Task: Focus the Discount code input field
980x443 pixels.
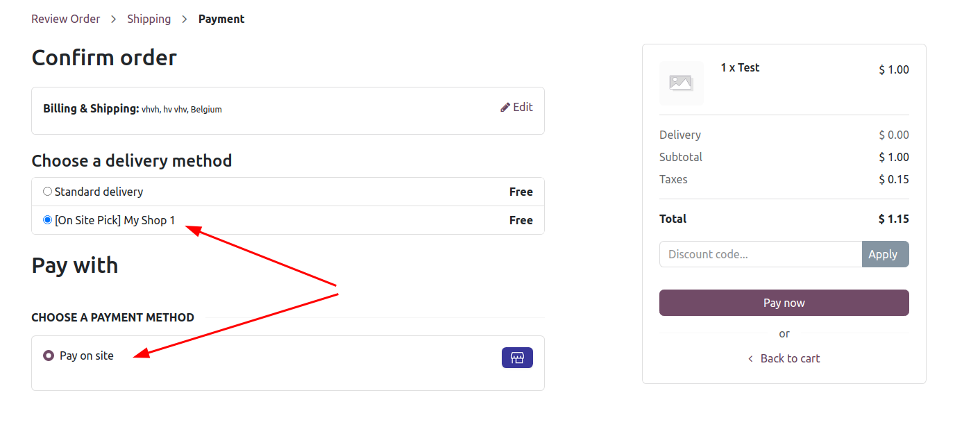Action: [761, 254]
